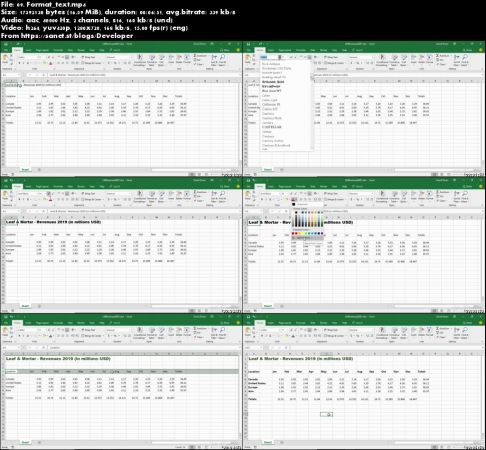Open the number format dropdown in the top-left frame
This screenshot has height=450, width=486.
pos(118,57)
